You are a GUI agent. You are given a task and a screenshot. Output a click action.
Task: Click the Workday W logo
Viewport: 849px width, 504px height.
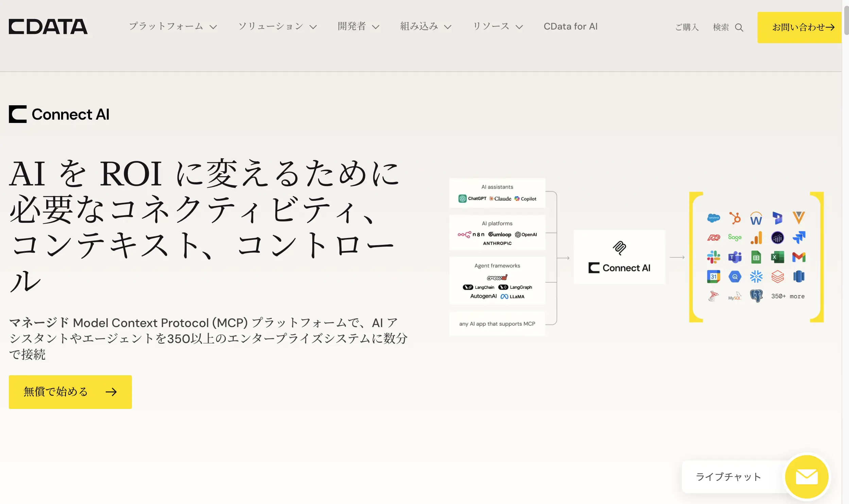(x=756, y=218)
